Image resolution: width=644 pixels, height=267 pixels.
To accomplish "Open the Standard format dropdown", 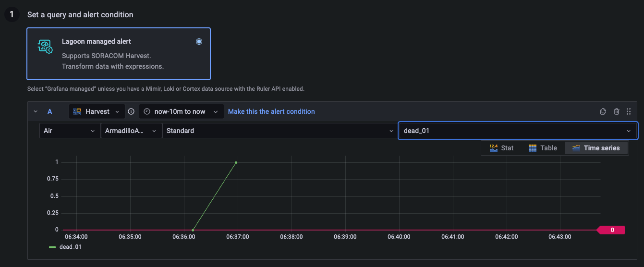I will pyautogui.click(x=280, y=131).
